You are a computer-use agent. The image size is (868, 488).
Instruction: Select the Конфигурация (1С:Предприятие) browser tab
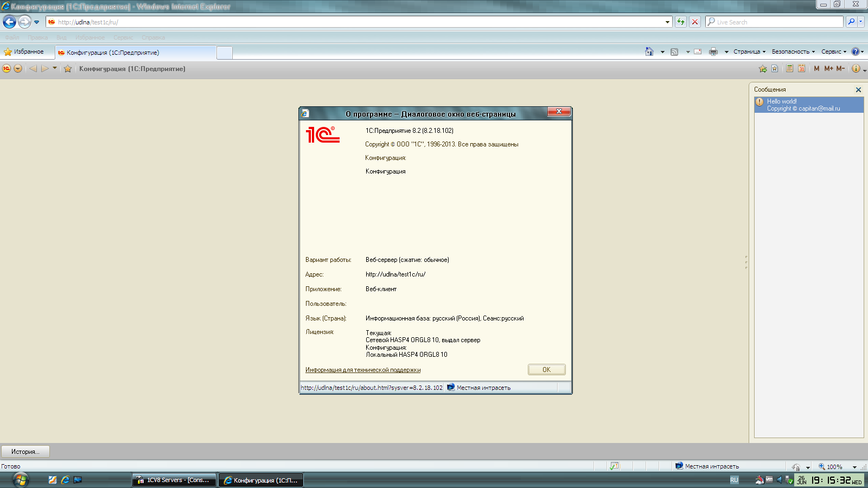(136, 53)
